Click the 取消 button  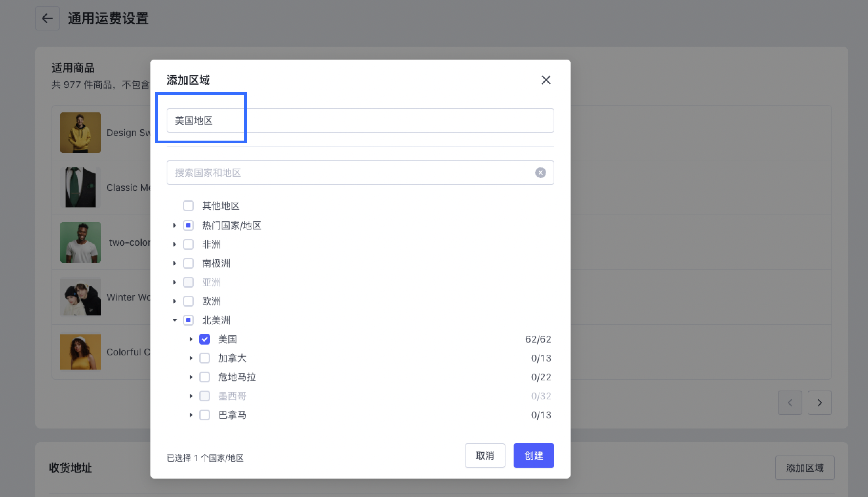tap(484, 456)
